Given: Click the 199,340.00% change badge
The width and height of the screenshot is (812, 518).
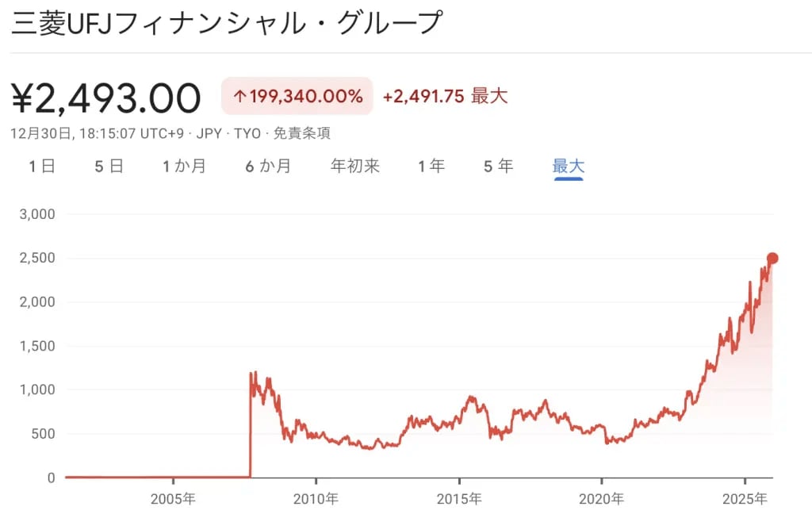Looking at the screenshot, I should coord(297,97).
